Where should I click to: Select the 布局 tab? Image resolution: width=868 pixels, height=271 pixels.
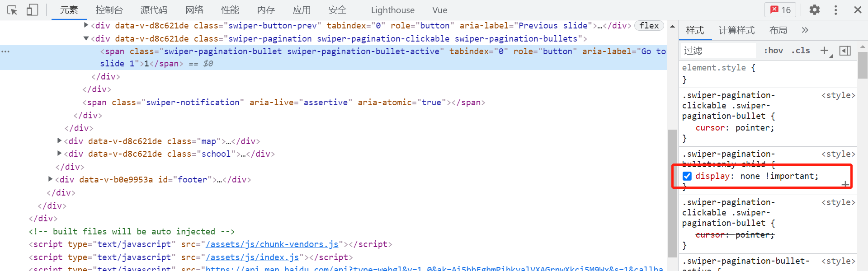pyautogui.click(x=778, y=30)
